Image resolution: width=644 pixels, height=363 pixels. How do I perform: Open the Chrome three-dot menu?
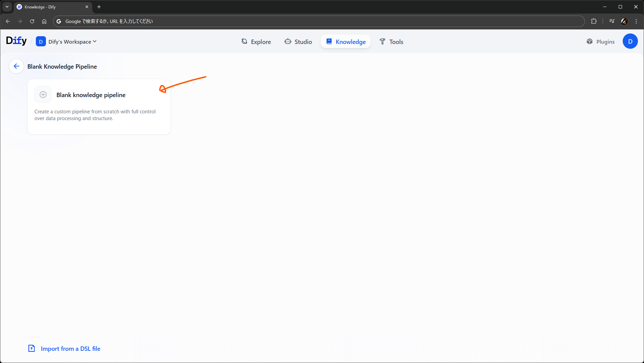[x=636, y=21]
